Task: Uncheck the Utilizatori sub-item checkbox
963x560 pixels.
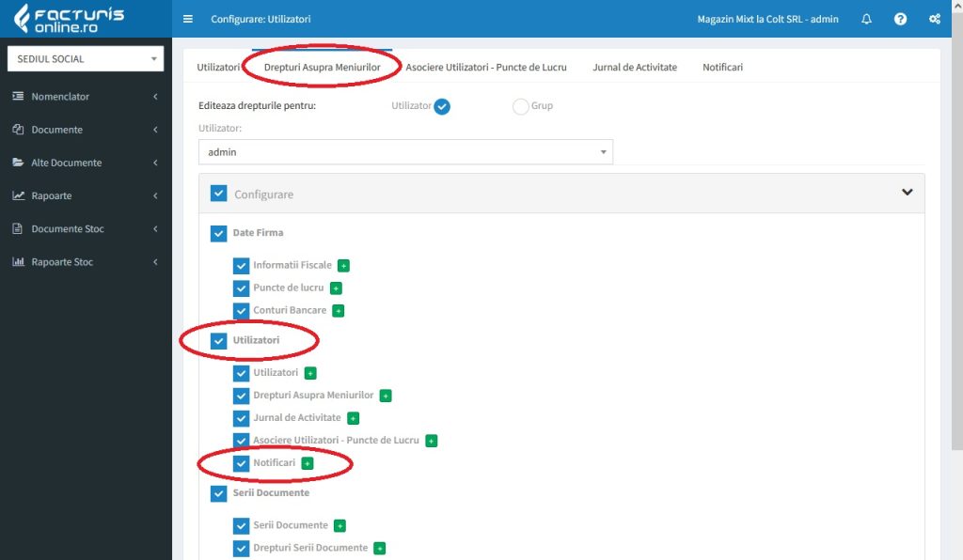Action: (x=242, y=373)
